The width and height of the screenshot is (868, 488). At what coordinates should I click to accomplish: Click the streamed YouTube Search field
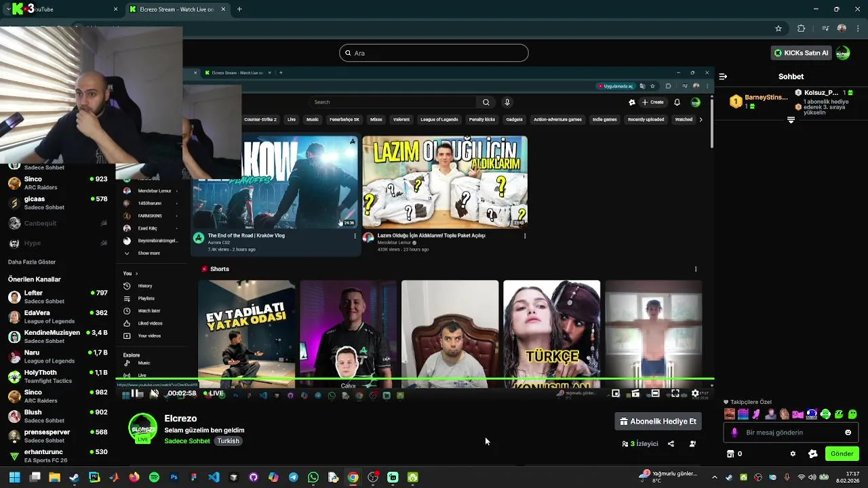(x=393, y=102)
